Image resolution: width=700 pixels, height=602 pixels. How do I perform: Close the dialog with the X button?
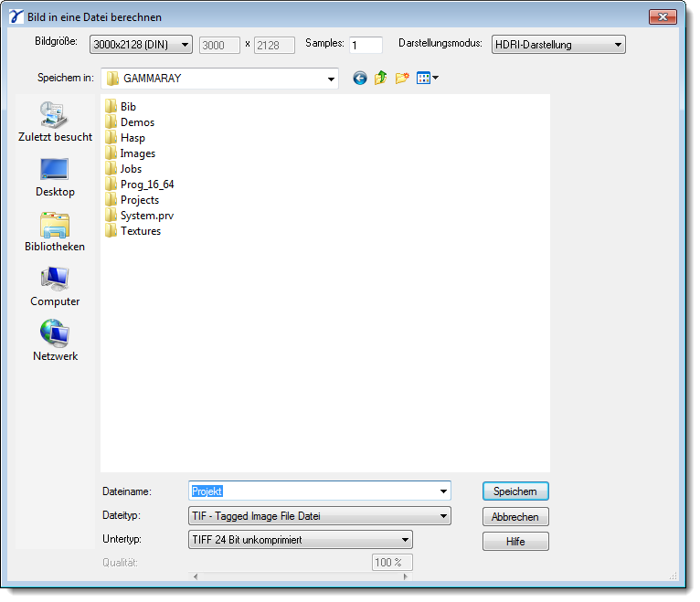[x=663, y=17]
